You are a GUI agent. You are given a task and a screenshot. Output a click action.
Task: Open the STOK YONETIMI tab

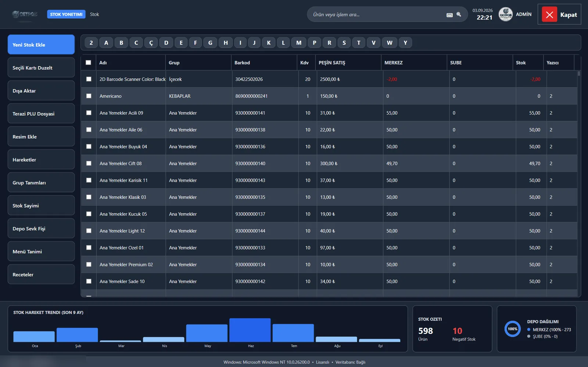pos(66,14)
